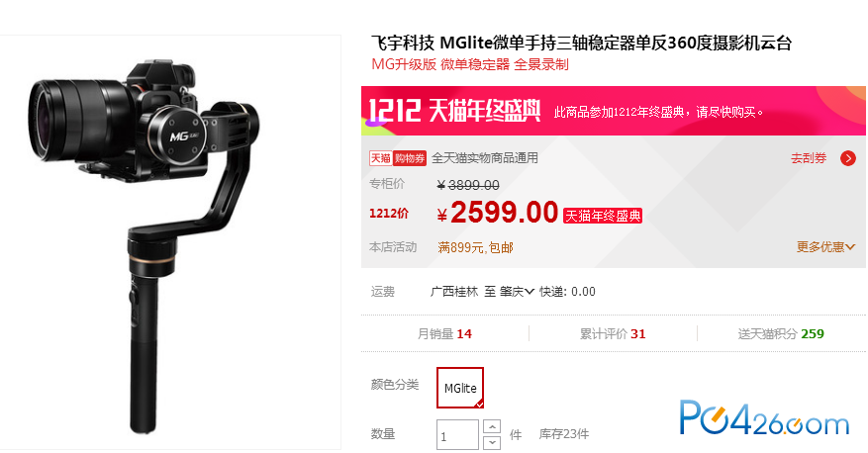The width and height of the screenshot is (868, 453).
Task: Increase quantity with the up arrow
Action: pyautogui.click(x=492, y=427)
